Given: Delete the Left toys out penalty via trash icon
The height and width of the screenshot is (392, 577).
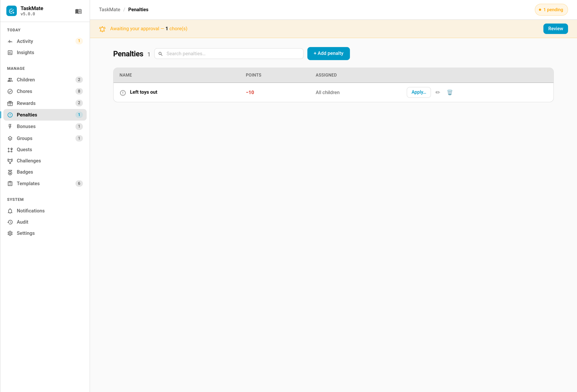Looking at the screenshot, I should pos(450,92).
